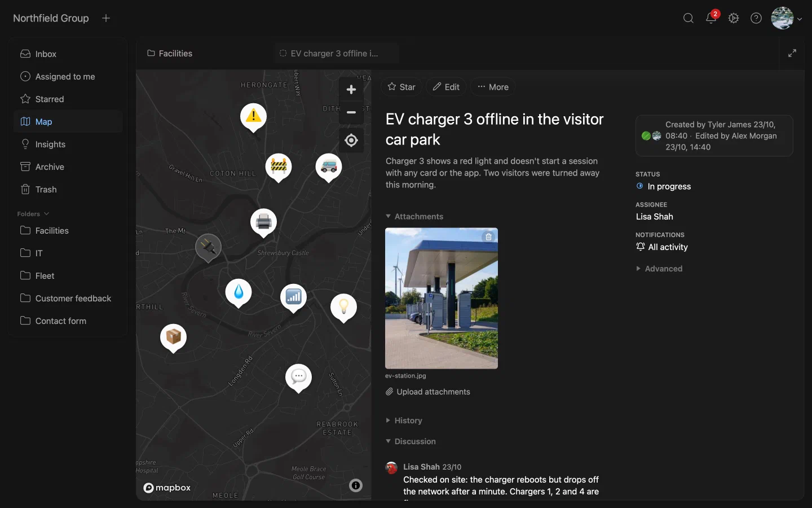Click Upload attachments
The width and height of the screenshot is (812, 508).
428,392
